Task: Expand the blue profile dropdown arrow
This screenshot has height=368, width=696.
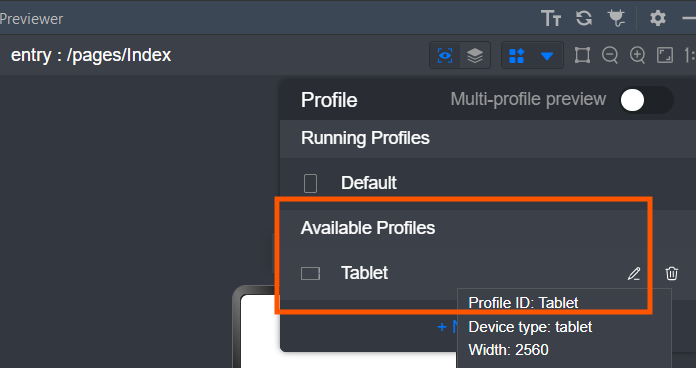Action: [x=547, y=56]
